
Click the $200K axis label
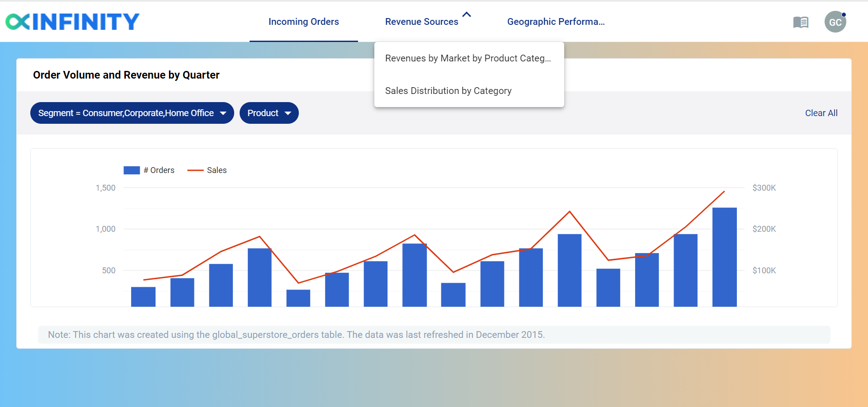click(764, 229)
